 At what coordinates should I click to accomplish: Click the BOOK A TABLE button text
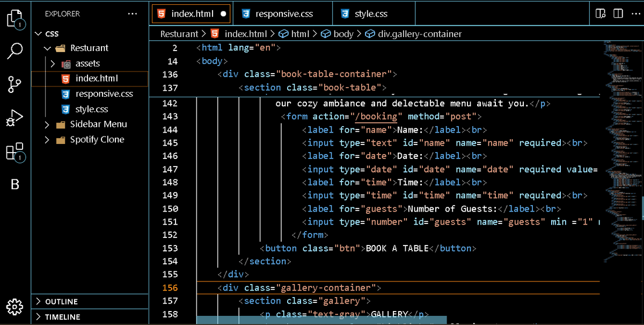coord(397,248)
